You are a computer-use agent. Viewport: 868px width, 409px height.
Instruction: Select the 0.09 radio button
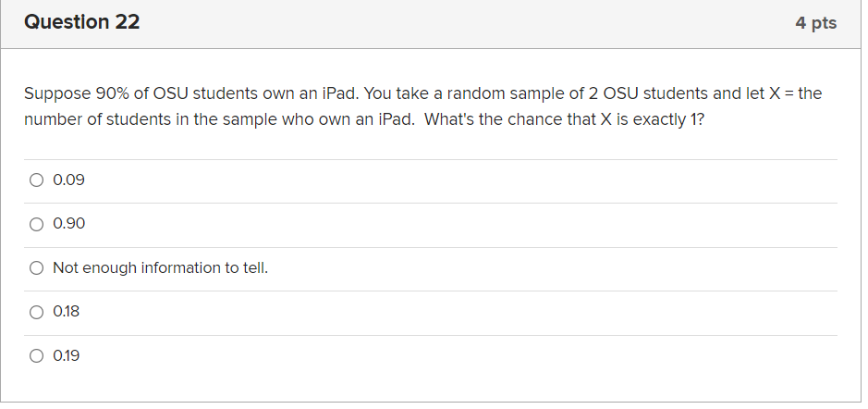pyautogui.click(x=36, y=180)
